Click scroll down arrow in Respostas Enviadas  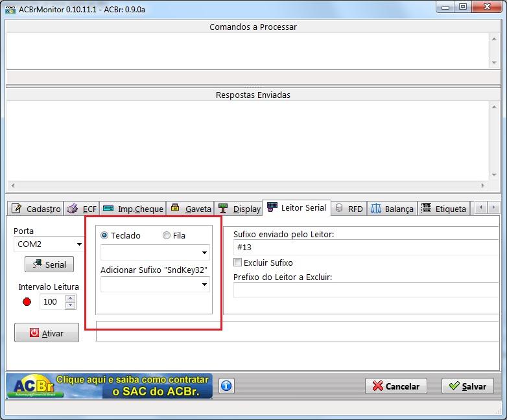coord(494,175)
